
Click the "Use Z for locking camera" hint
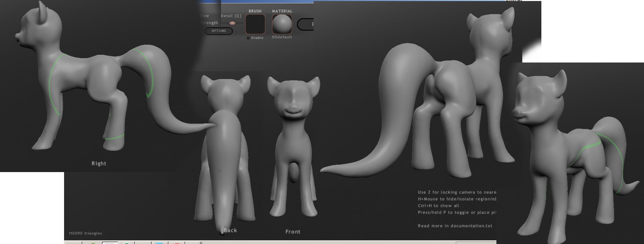tap(457, 192)
